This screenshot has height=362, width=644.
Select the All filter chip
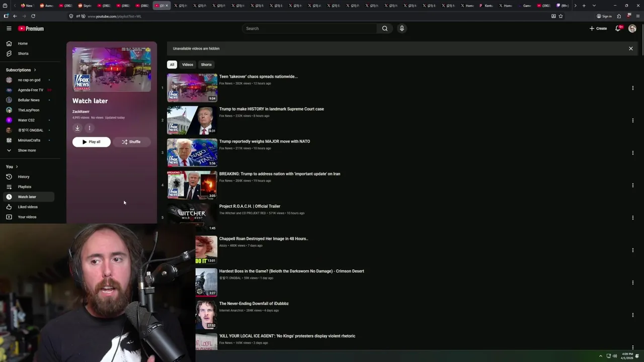(x=172, y=64)
